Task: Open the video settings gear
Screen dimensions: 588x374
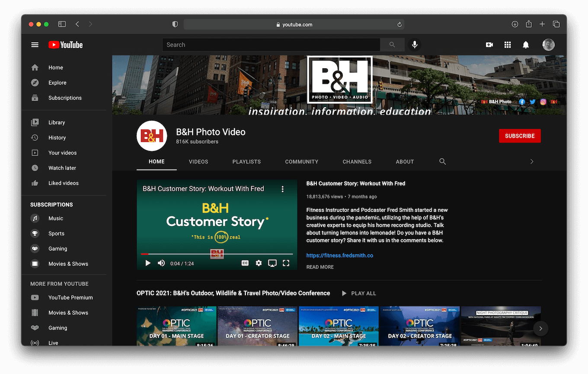Action: 259,263
